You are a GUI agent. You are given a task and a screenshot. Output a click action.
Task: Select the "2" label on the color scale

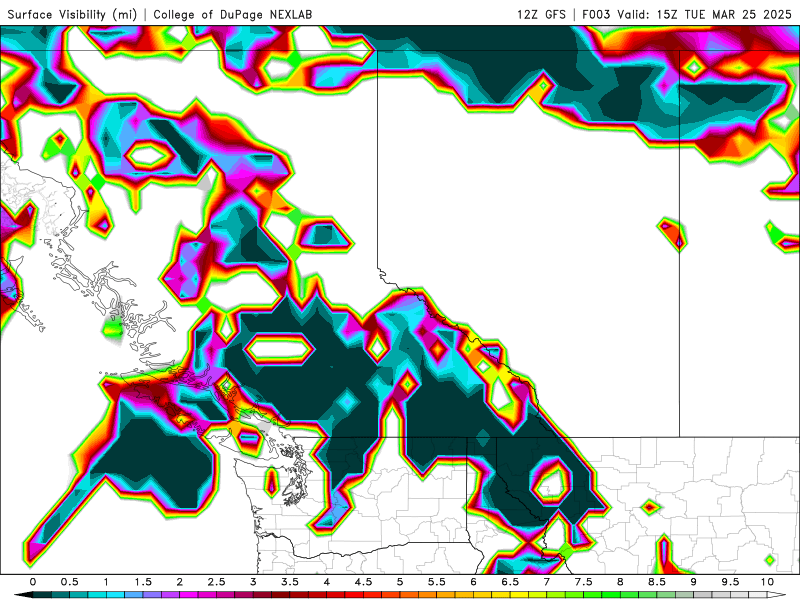[180, 582]
